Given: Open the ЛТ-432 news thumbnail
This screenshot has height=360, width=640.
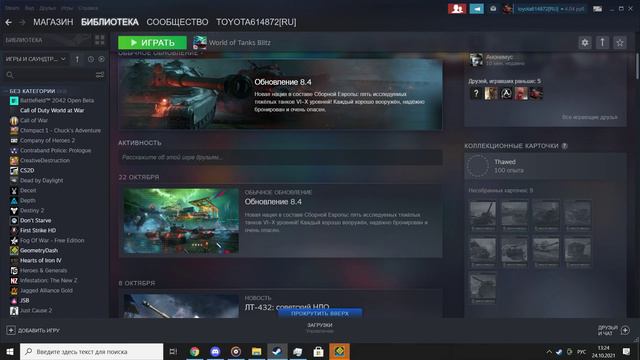Looking at the screenshot, I should [181, 306].
